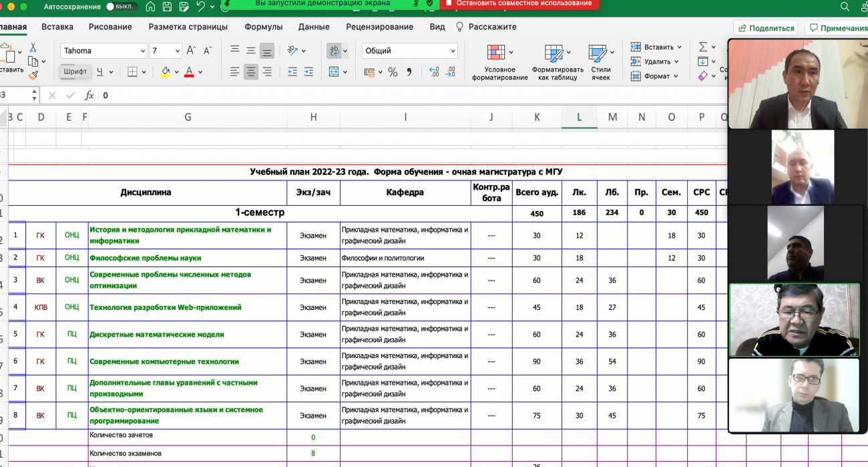Click the format painter brush icon
Viewport: 868px width, 467px height.
point(33,75)
